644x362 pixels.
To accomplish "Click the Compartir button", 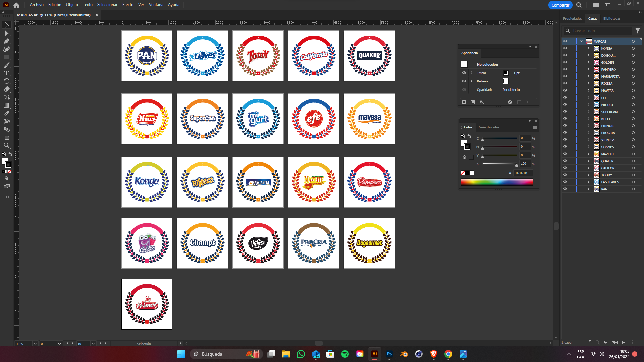I will pyautogui.click(x=560, y=5).
